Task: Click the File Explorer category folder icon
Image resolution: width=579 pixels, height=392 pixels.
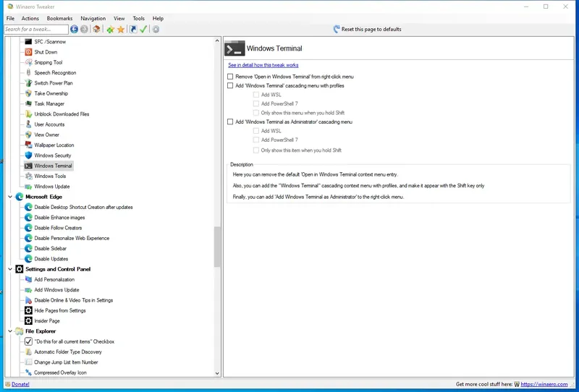Action: coord(20,331)
